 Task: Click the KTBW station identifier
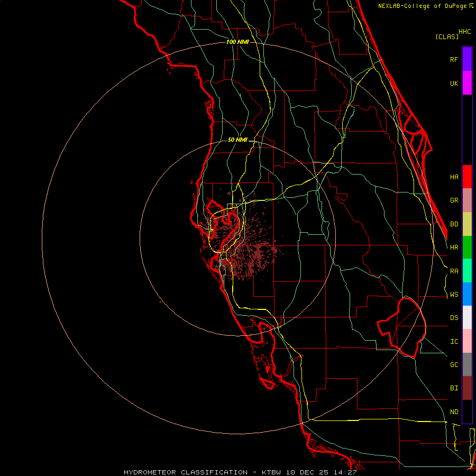(271, 472)
